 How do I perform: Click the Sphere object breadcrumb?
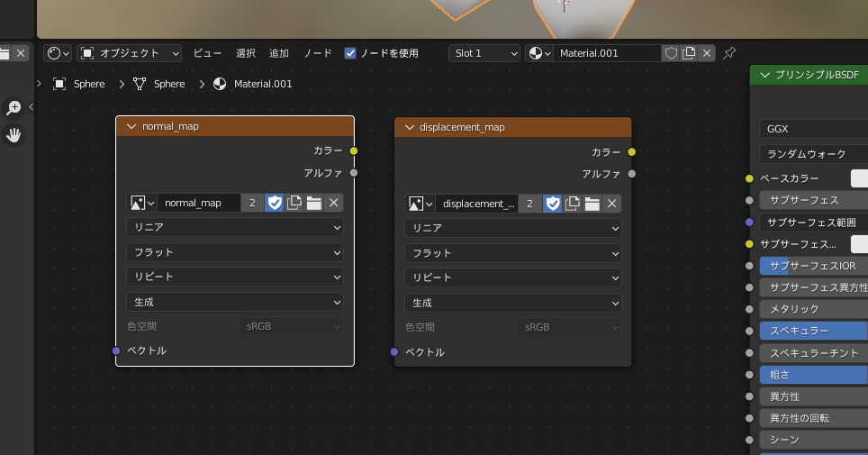(x=78, y=84)
